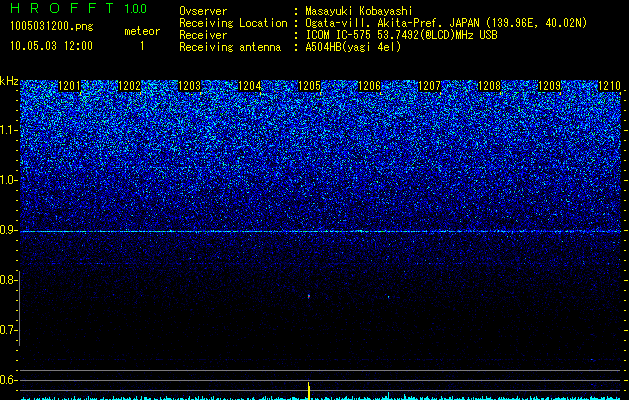629x400 pixels.
Task: Select the version number 1.0.0
Action: click(x=136, y=8)
